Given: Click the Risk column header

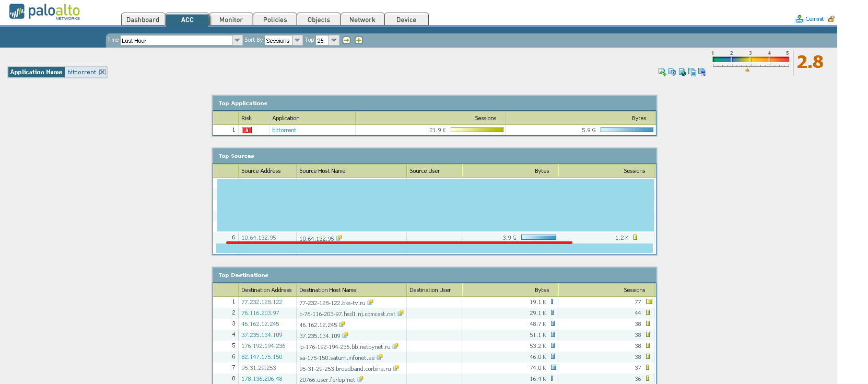Looking at the screenshot, I should click(x=254, y=118).
